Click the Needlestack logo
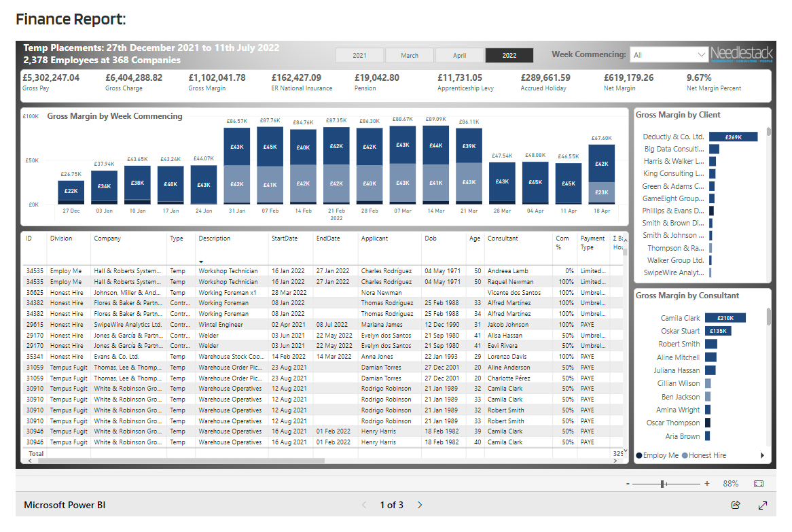This screenshot has height=532, width=792. pos(741,54)
